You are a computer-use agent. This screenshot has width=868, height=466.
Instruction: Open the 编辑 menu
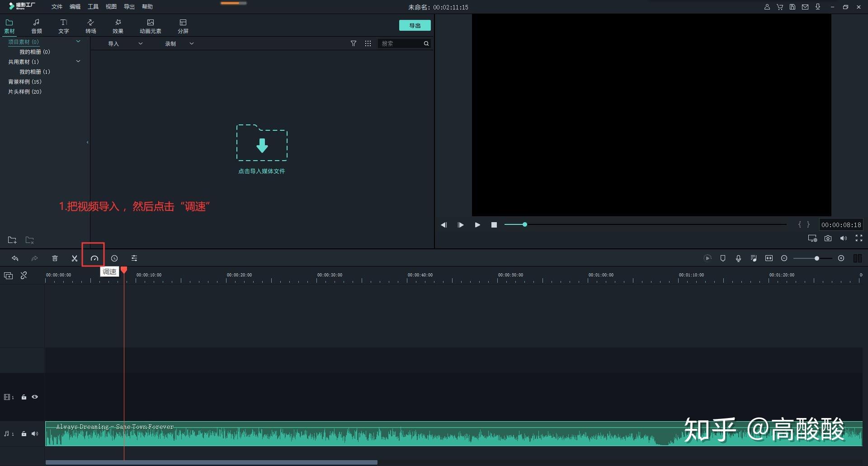[75, 7]
